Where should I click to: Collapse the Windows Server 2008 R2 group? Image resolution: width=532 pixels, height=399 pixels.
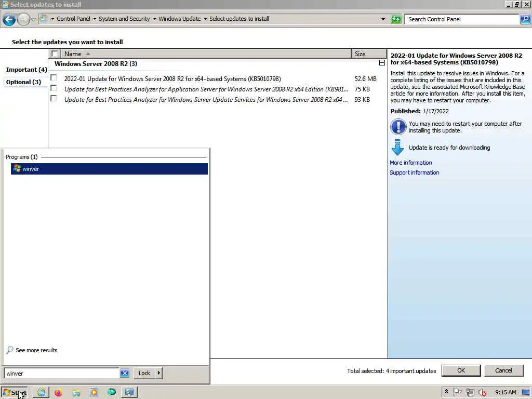pos(382,63)
